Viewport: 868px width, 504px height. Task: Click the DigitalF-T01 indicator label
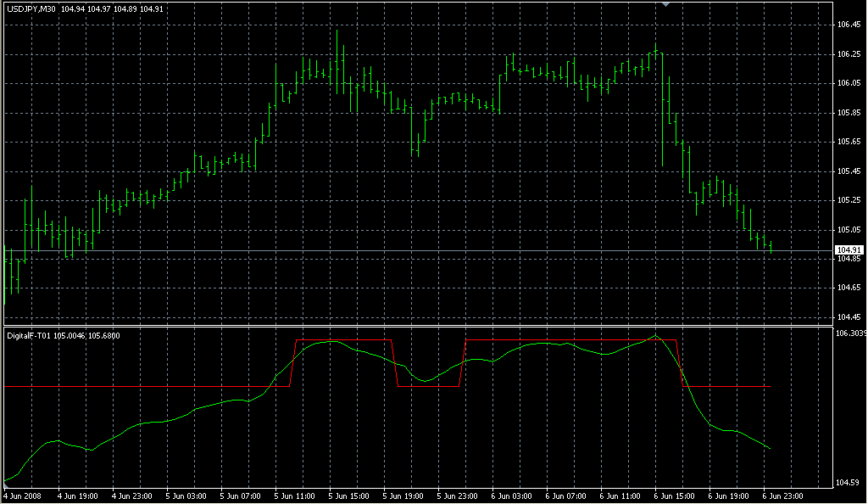pyautogui.click(x=28, y=336)
